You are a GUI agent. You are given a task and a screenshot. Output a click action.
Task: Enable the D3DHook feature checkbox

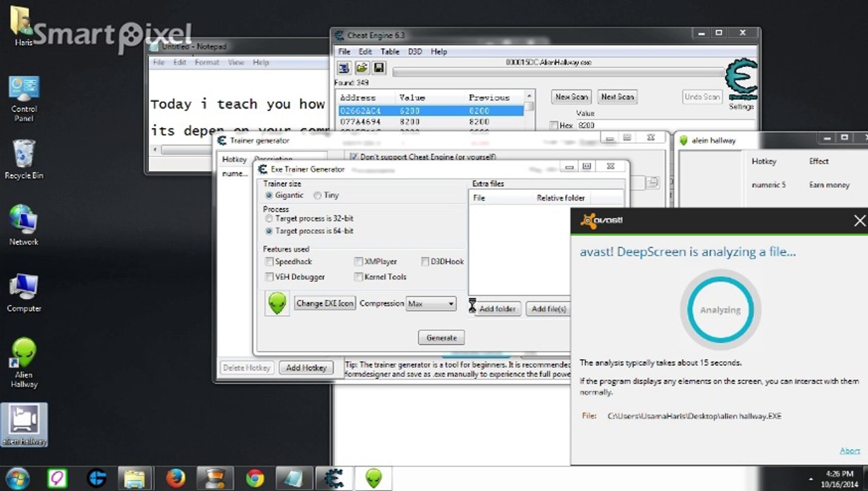pyautogui.click(x=425, y=261)
